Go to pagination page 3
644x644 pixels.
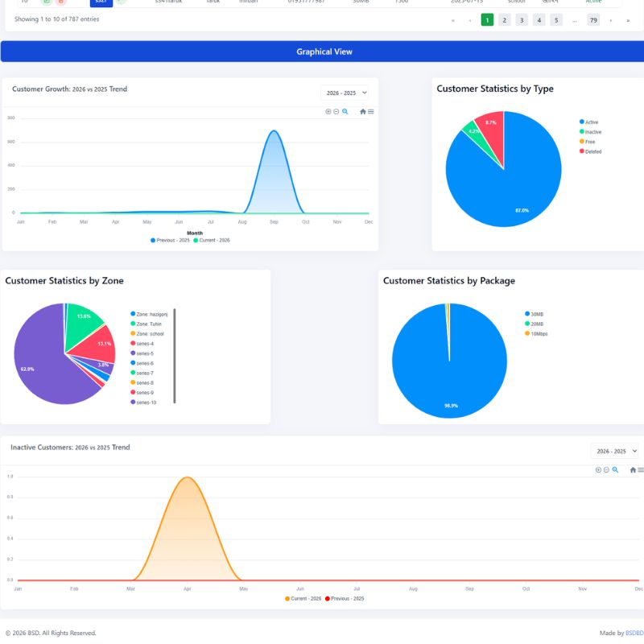click(x=522, y=20)
